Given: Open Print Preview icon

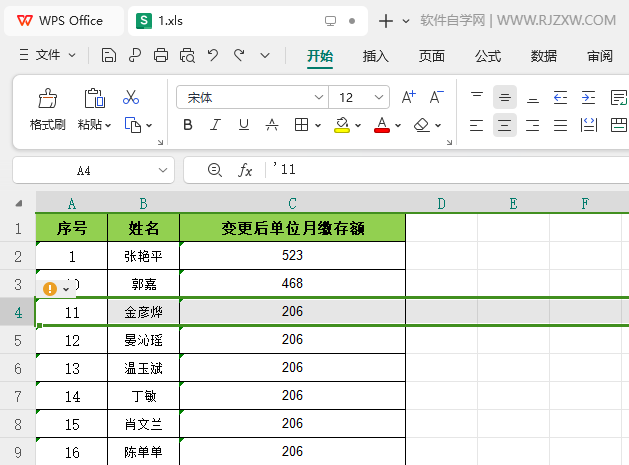Looking at the screenshot, I should click(x=187, y=55).
